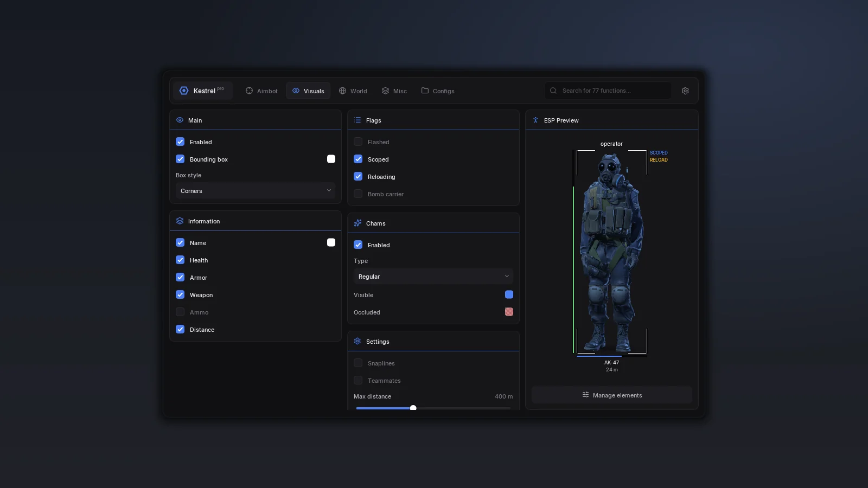
Task: Uncheck the Health checkbox
Action: tap(180, 260)
